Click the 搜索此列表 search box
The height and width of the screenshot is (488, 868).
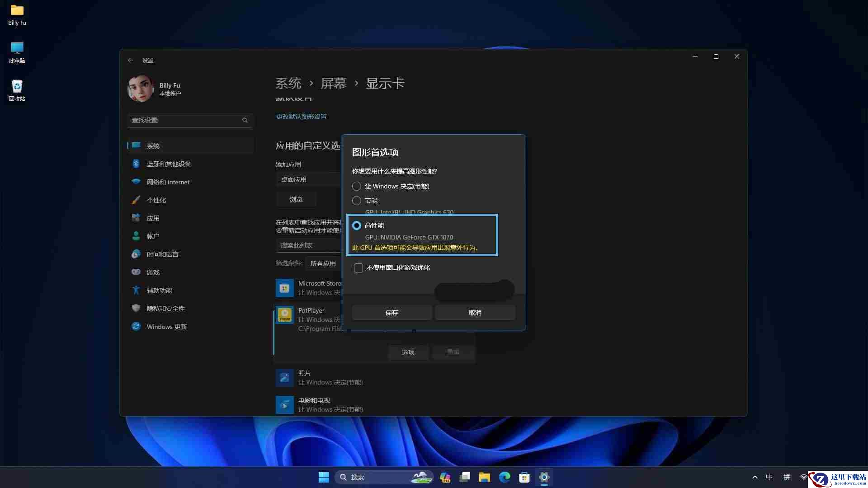[308, 245]
